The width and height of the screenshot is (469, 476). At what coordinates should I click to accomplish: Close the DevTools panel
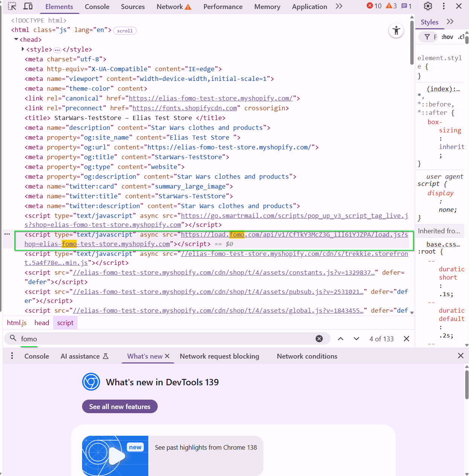[x=459, y=6]
